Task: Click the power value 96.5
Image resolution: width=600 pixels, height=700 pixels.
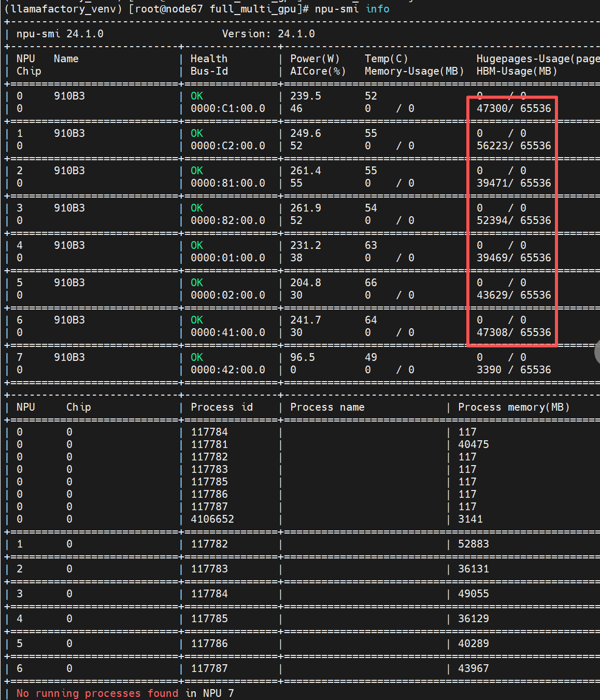Action: click(303, 357)
